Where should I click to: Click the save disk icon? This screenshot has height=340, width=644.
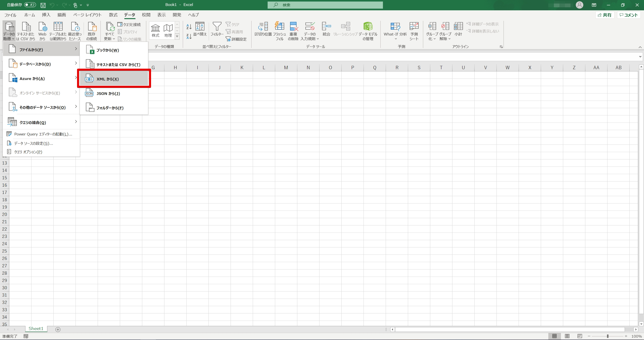coord(43,5)
